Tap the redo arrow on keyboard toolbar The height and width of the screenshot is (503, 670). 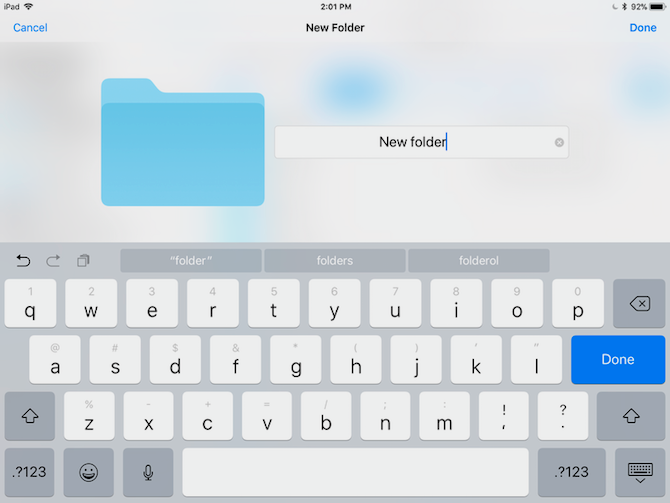point(53,261)
